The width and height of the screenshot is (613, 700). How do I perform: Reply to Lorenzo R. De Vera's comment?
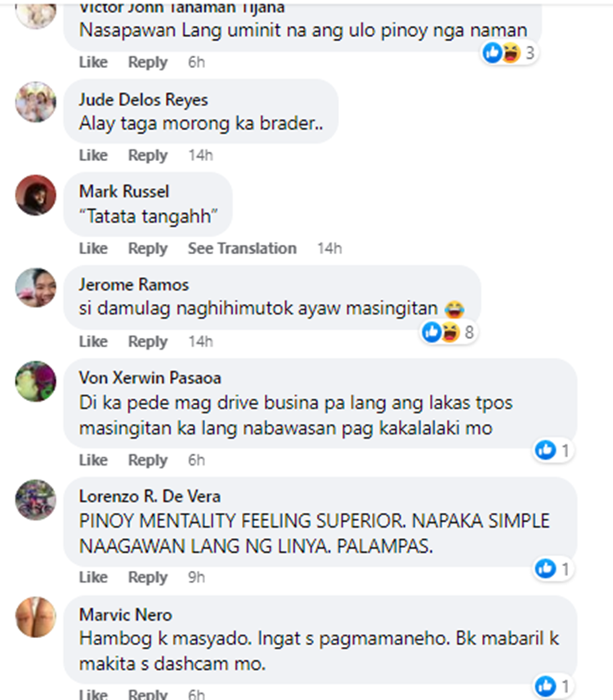pyautogui.click(x=148, y=577)
